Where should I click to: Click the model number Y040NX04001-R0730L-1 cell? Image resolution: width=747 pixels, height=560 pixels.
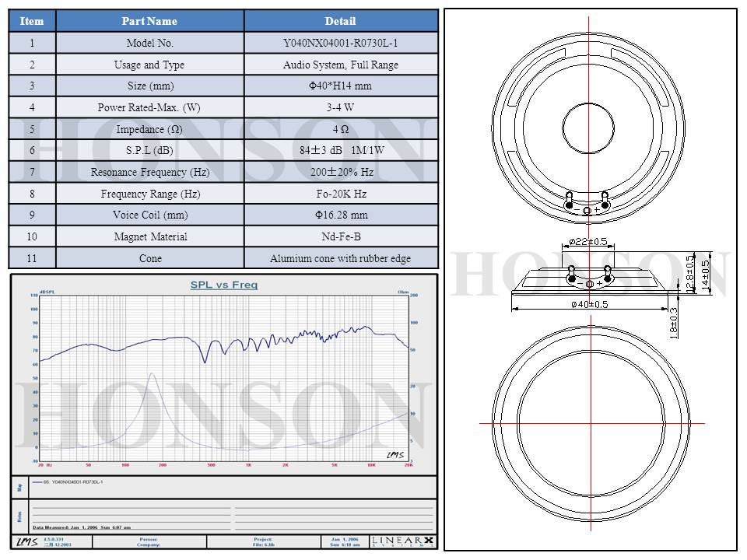(x=340, y=44)
